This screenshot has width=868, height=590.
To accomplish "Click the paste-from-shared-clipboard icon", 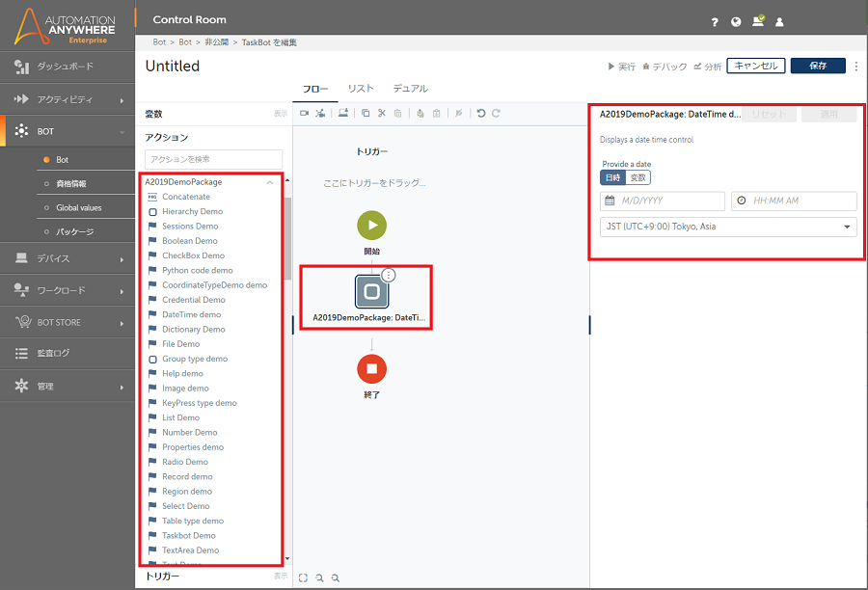I will (436, 113).
